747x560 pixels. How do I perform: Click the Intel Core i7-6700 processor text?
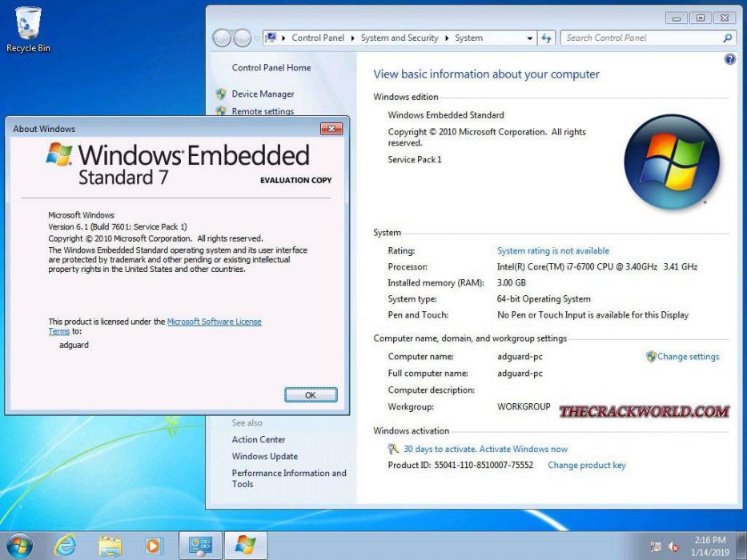coord(597,266)
